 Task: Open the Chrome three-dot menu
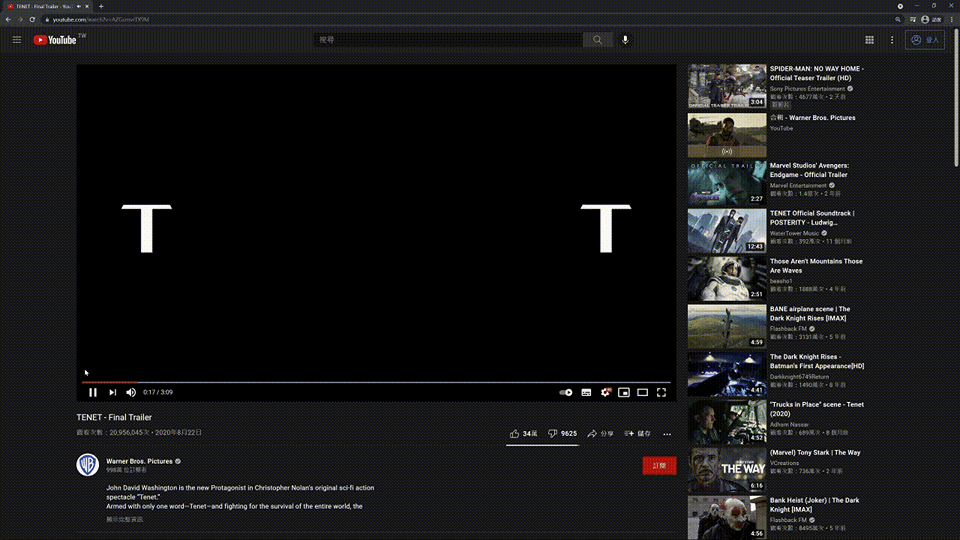coord(952,20)
